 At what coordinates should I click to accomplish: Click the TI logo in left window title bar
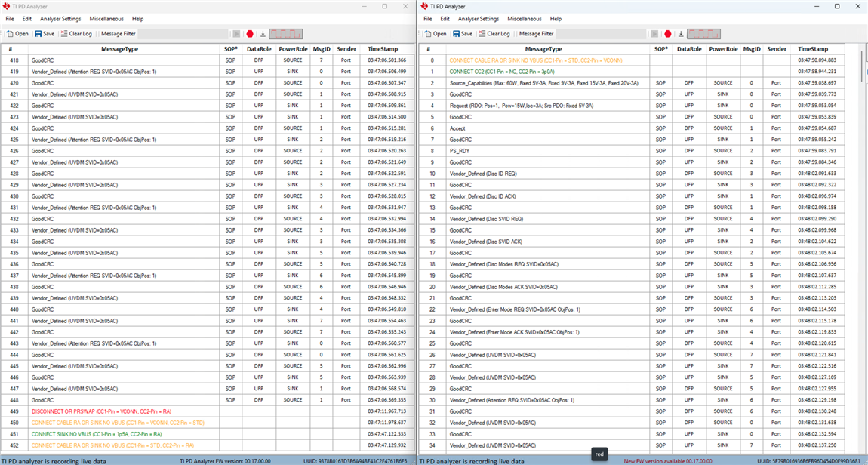6,6
